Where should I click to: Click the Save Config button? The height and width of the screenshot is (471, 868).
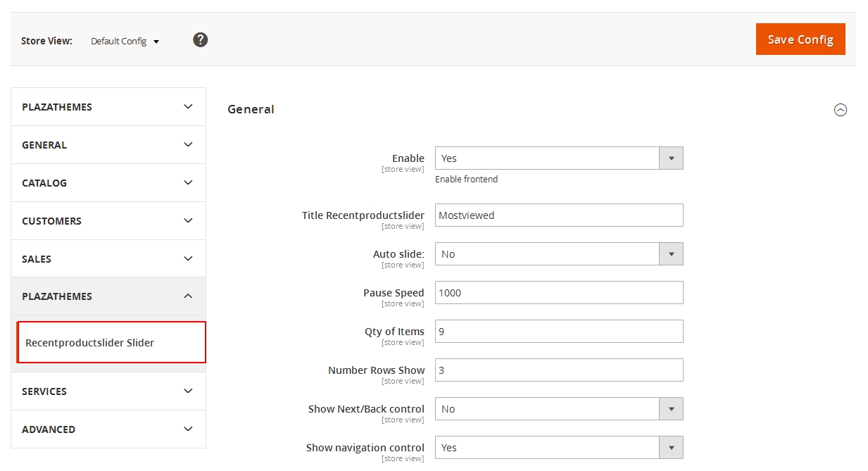tap(800, 39)
